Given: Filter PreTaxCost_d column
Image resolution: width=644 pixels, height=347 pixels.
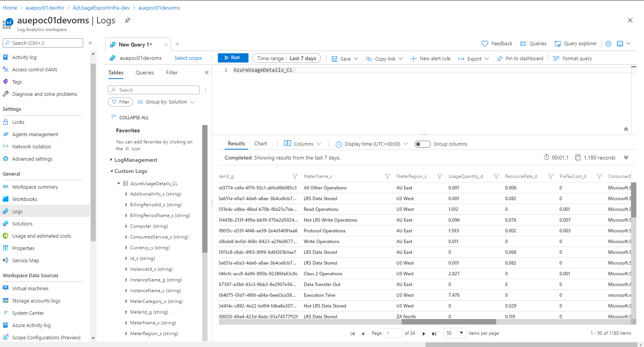Looking at the screenshot, I should tap(599, 176).
